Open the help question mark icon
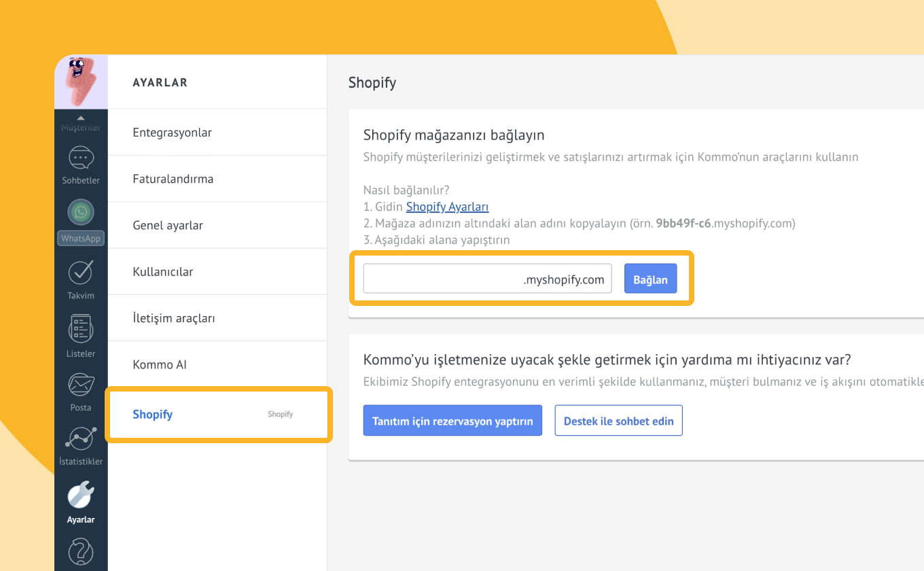The image size is (924, 571). (x=81, y=552)
